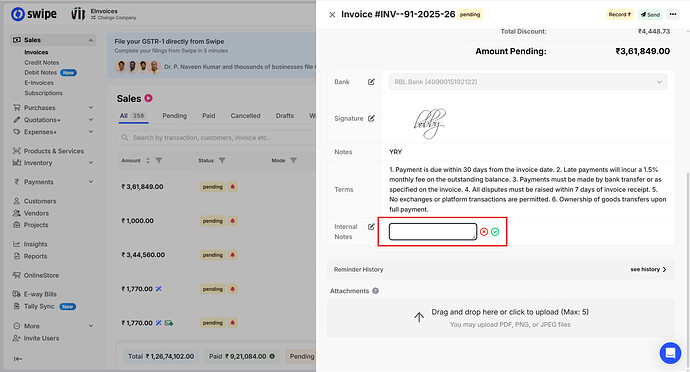
Task: Open Vendors page
Action: (36, 213)
